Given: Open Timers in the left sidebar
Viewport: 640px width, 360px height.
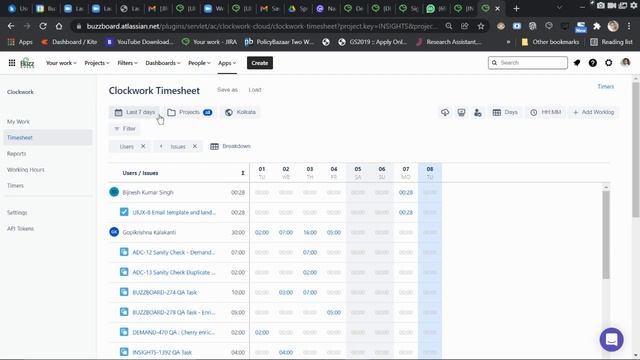Looking at the screenshot, I should point(16,185).
